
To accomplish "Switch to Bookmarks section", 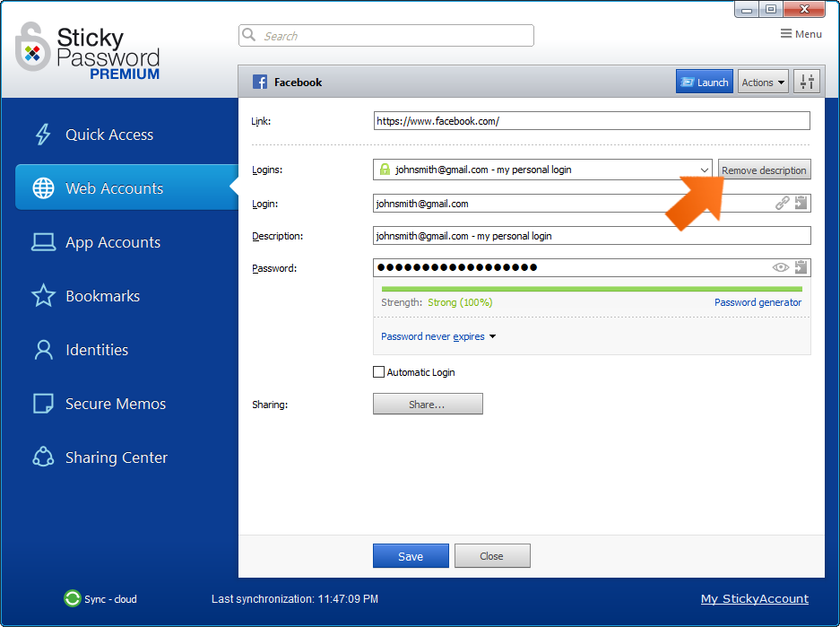I will tap(102, 296).
